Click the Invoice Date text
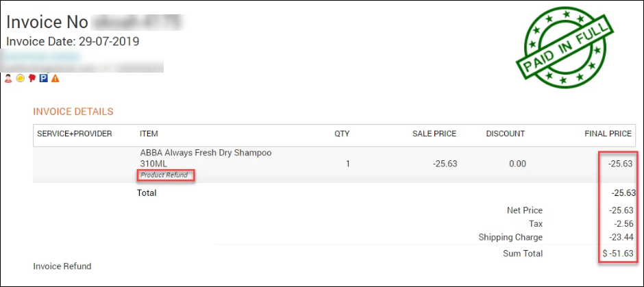 73,42
